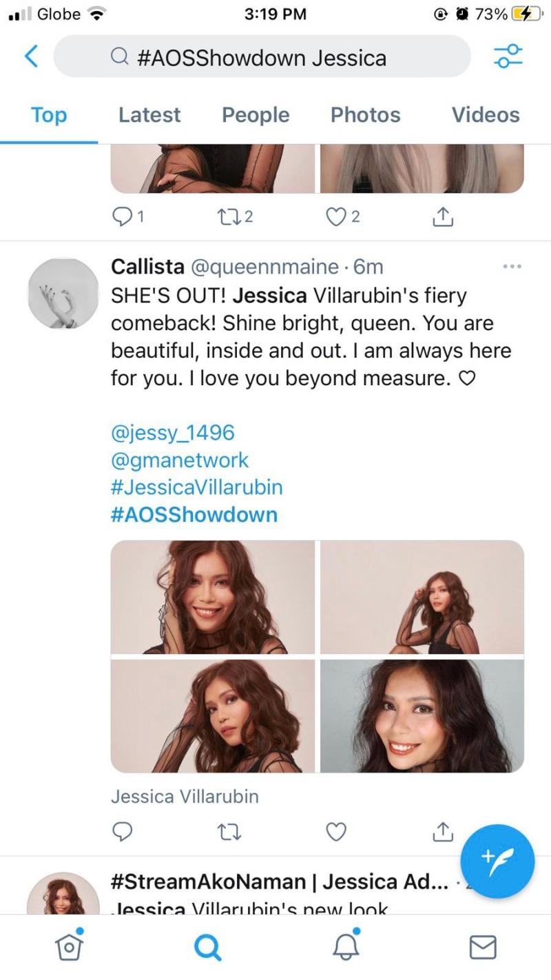Select the Home icon in bottom navigation
The width and height of the screenshot is (551, 980).
[x=69, y=947]
